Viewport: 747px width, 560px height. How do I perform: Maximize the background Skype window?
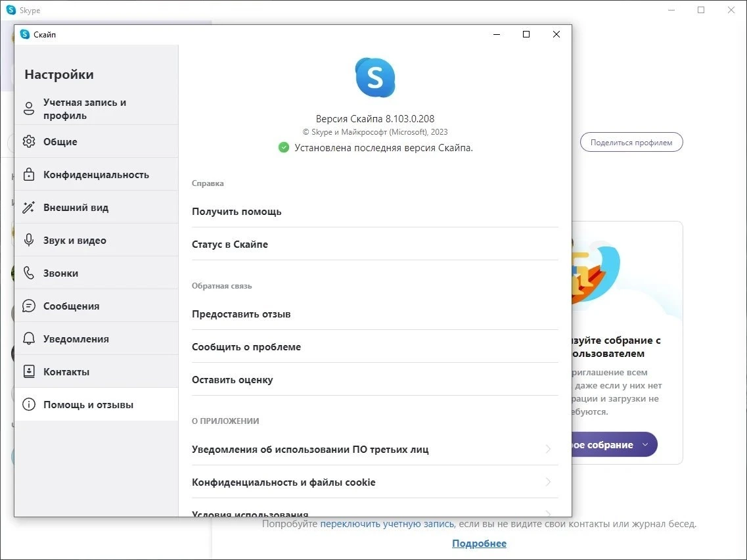coord(701,10)
